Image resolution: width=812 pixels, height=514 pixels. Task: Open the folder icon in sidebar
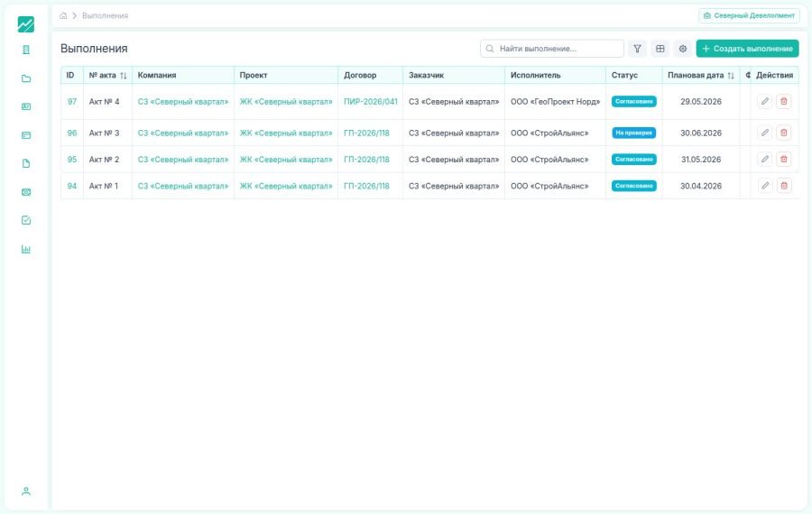coord(26,78)
